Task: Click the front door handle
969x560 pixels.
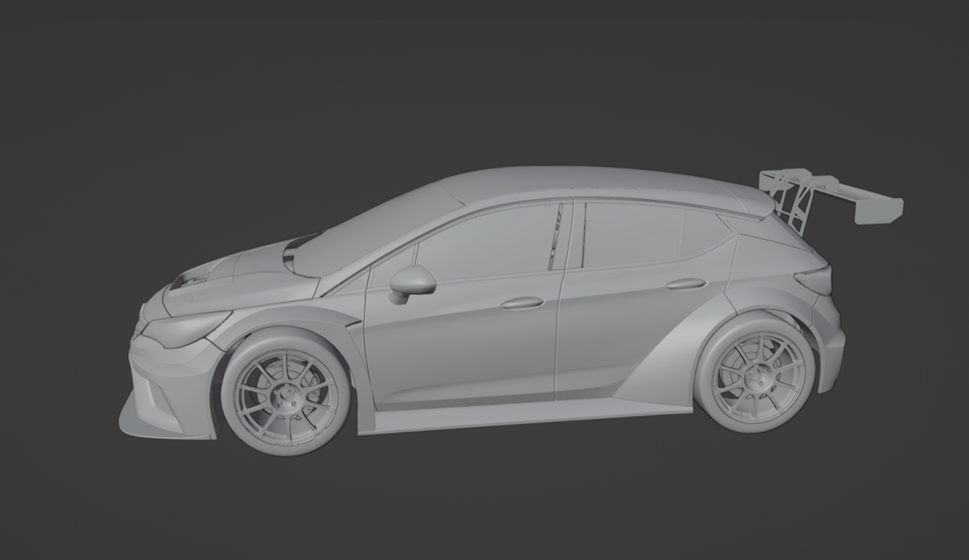Action: [x=522, y=303]
